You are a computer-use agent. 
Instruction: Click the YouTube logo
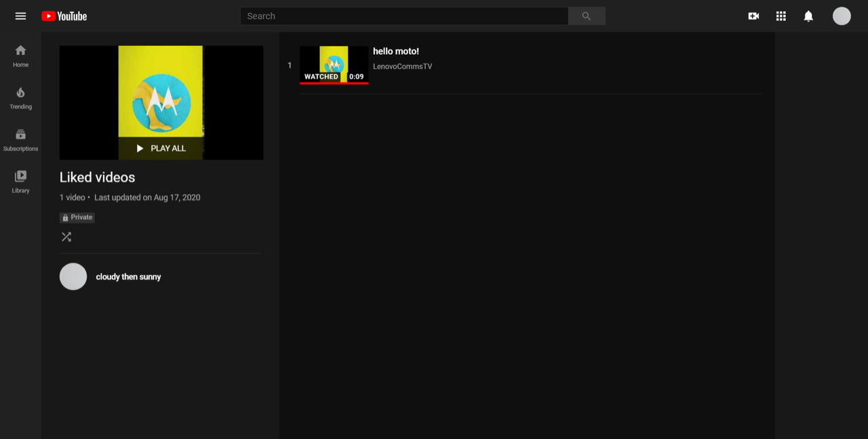(64, 16)
